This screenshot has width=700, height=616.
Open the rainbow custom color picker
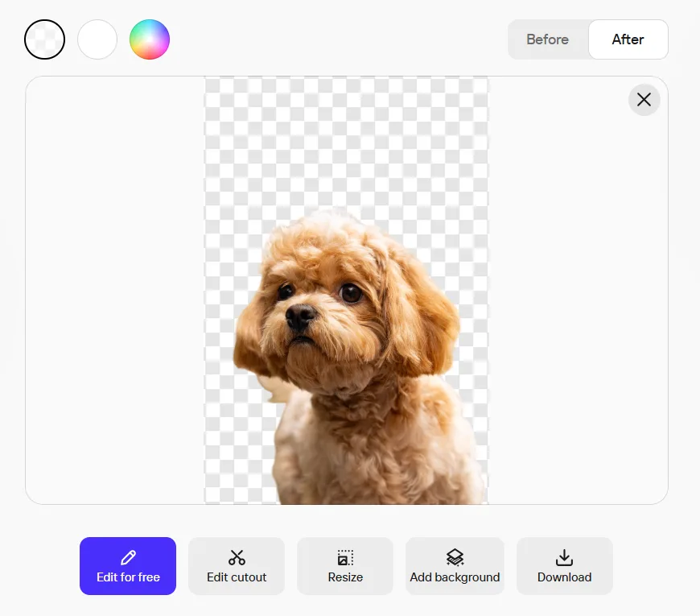150,39
